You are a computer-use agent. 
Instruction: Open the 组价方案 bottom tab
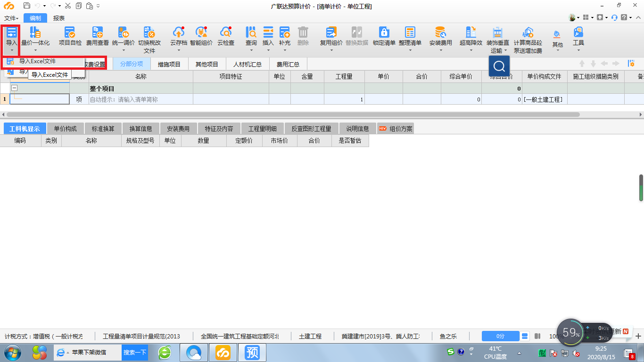[396, 128]
